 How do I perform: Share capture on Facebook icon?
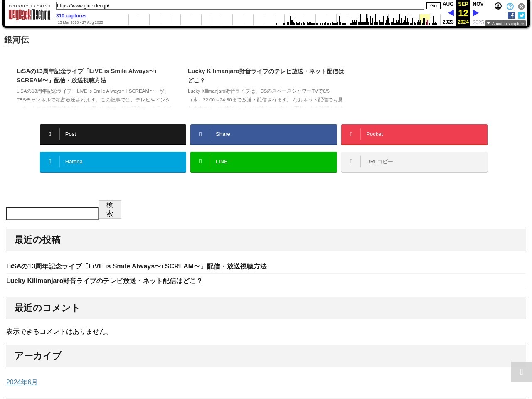511,15
